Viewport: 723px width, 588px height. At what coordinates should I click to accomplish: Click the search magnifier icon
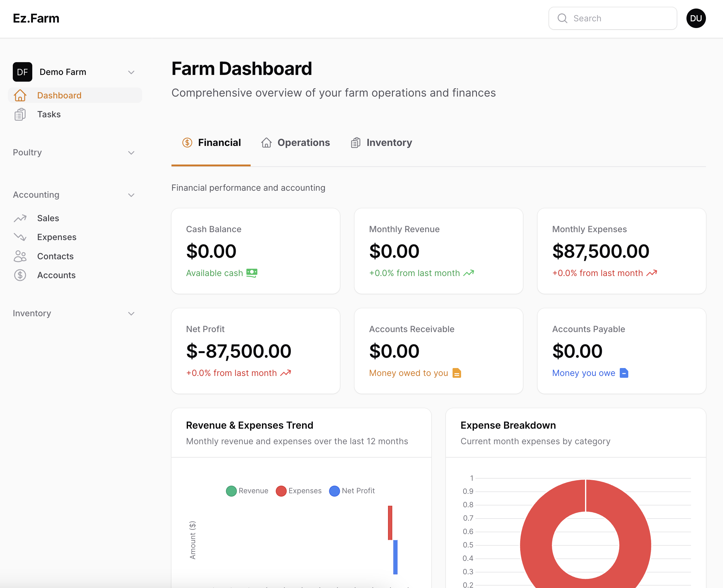pyautogui.click(x=562, y=18)
